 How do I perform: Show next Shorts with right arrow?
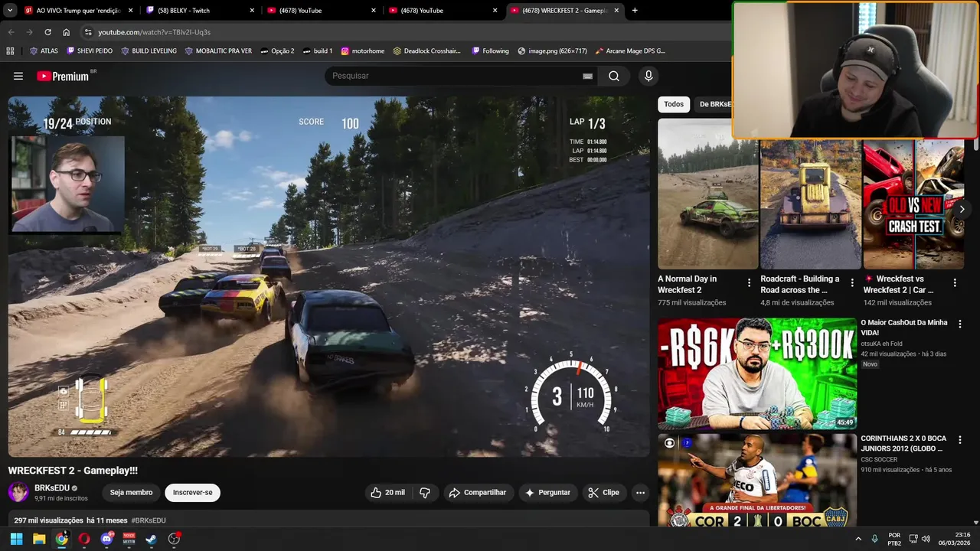[x=962, y=209]
